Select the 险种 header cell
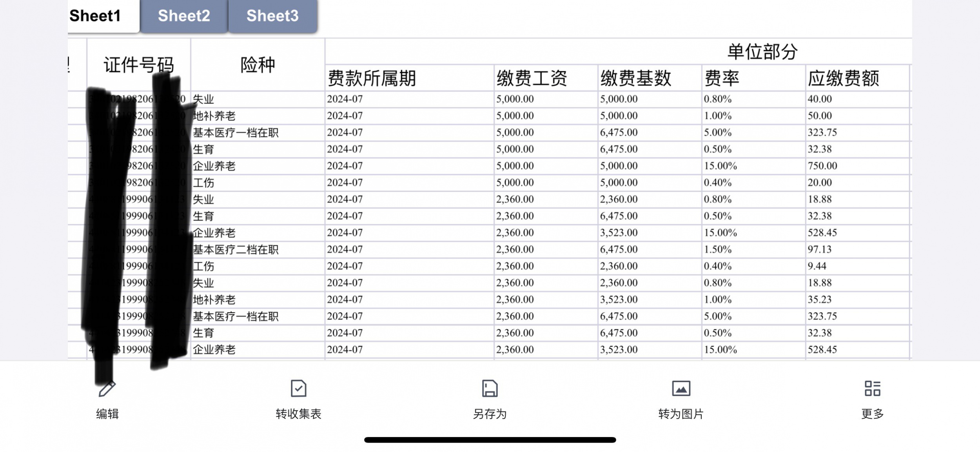Viewport: 980px width, 452px height. 258,65
